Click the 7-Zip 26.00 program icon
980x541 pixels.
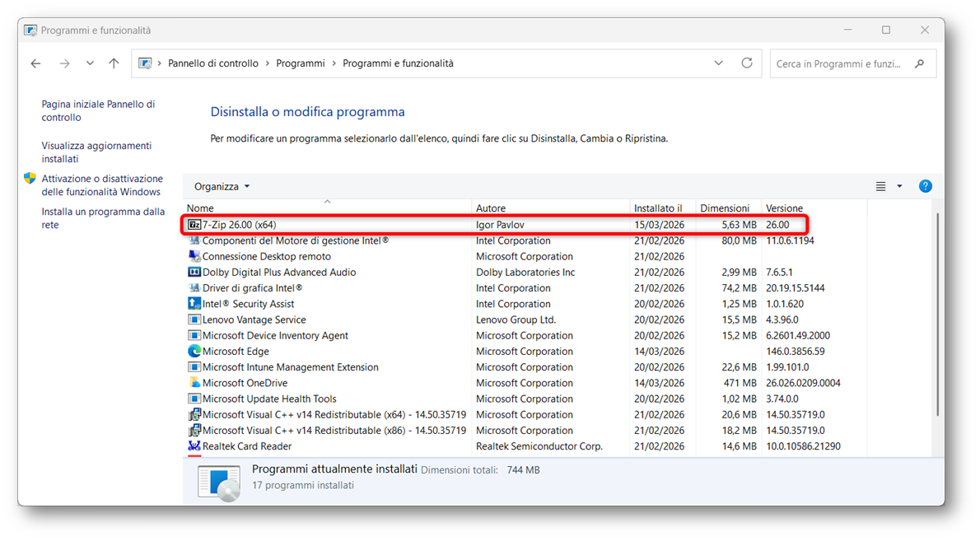(x=194, y=225)
